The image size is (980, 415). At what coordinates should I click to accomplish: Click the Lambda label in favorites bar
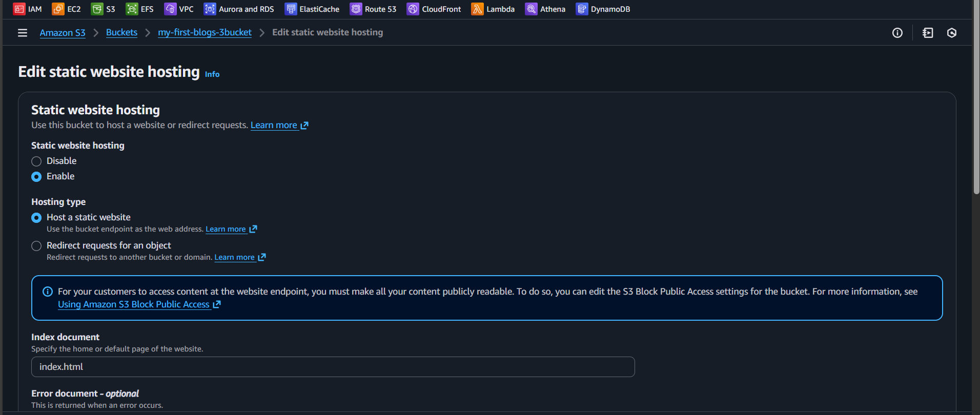click(500, 9)
